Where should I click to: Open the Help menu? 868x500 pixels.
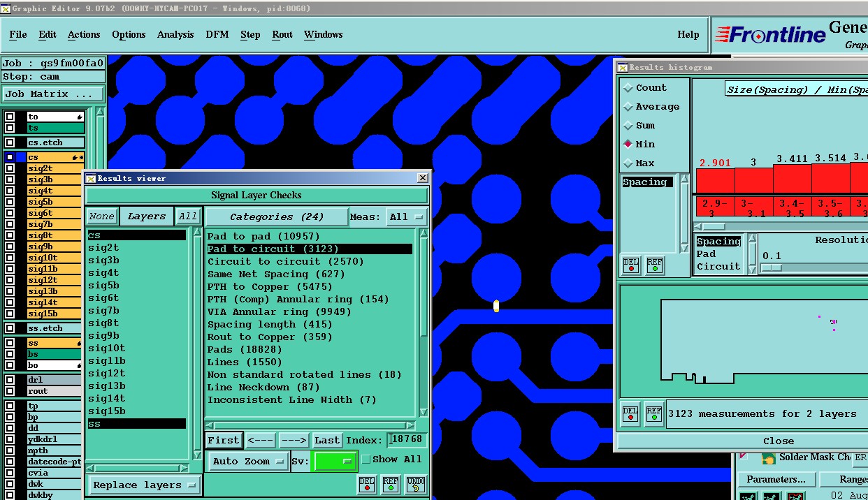click(688, 34)
